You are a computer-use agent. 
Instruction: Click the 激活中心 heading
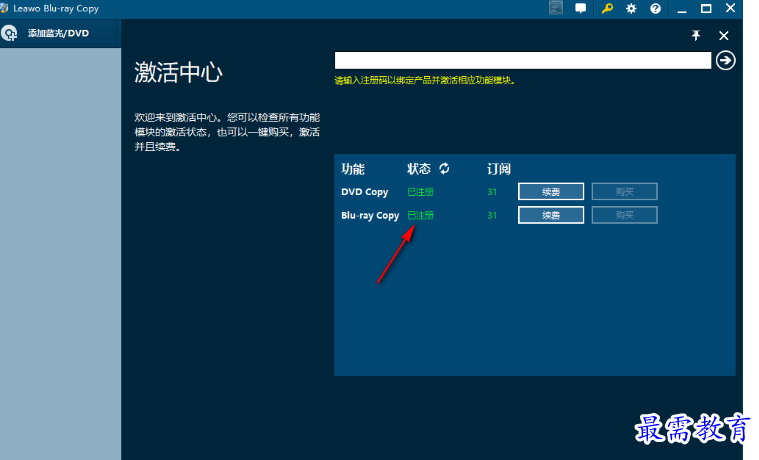tap(178, 73)
